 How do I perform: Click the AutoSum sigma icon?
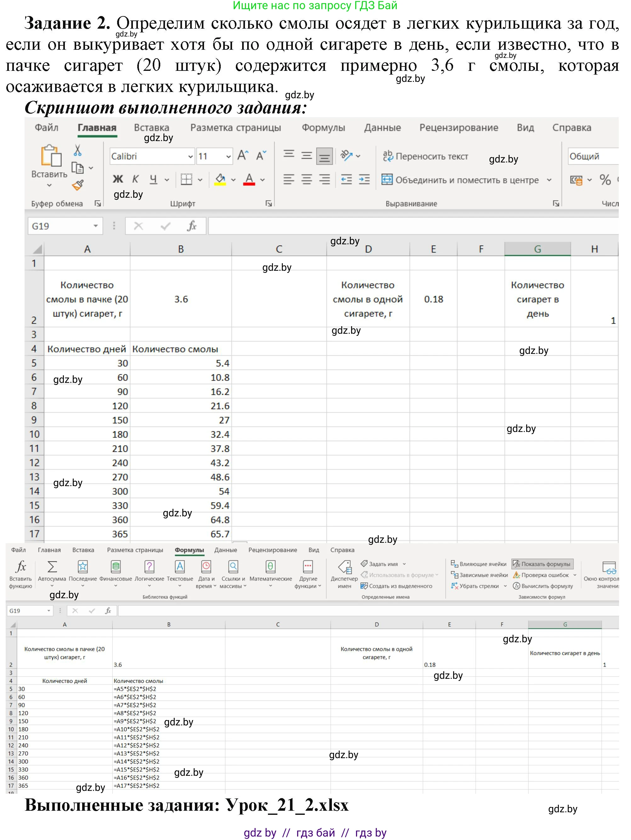coord(52,567)
